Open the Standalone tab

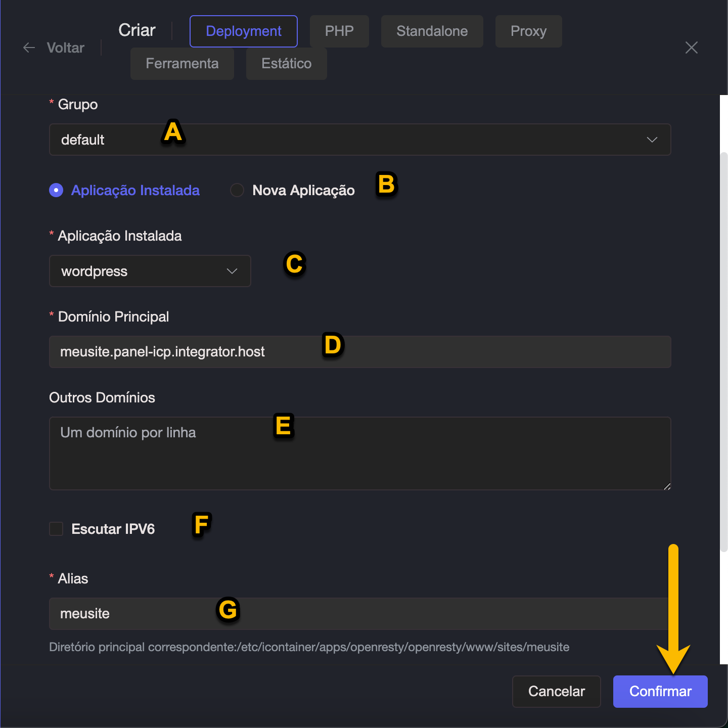pyautogui.click(x=432, y=31)
